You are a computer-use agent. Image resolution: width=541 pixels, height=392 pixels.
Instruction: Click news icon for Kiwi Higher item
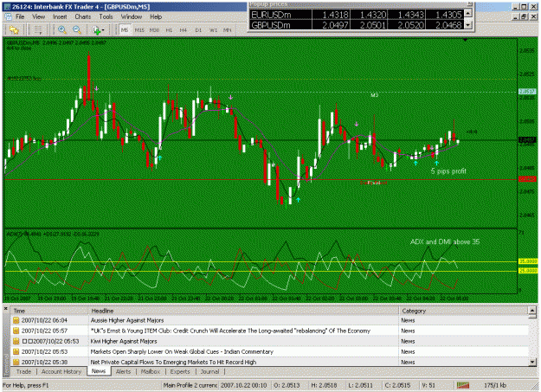pos(16,341)
